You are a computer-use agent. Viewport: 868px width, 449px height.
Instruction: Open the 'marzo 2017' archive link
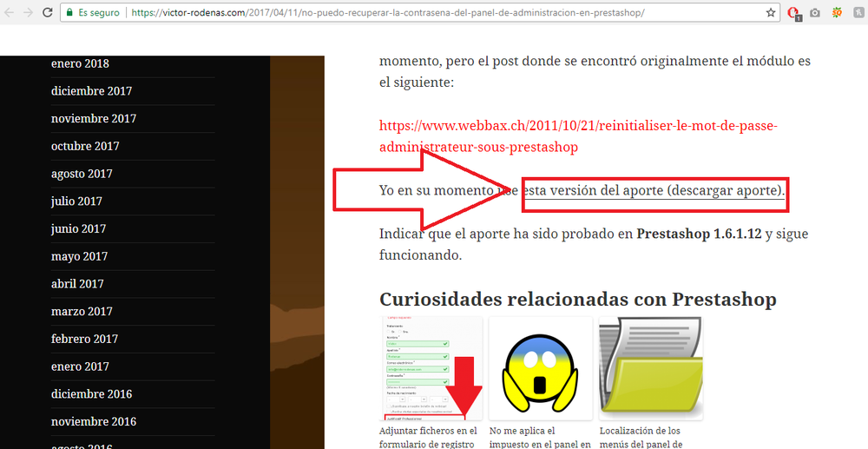[x=82, y=311]
